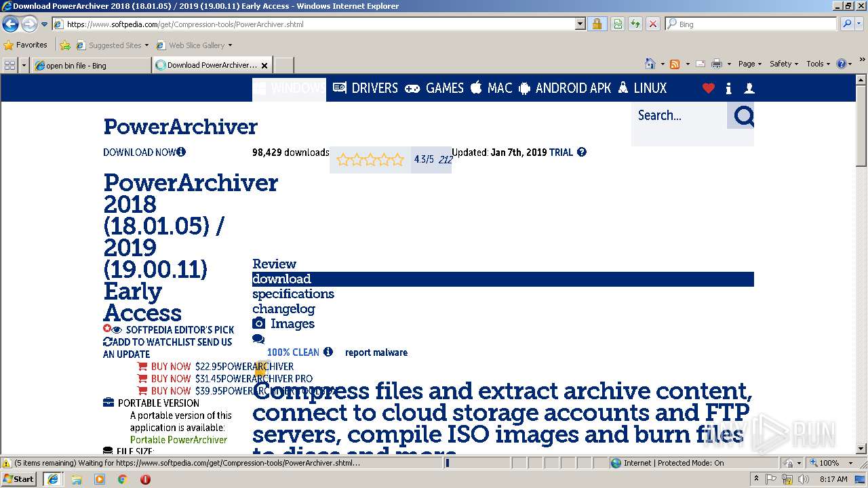Open a new blank tab

283,65
